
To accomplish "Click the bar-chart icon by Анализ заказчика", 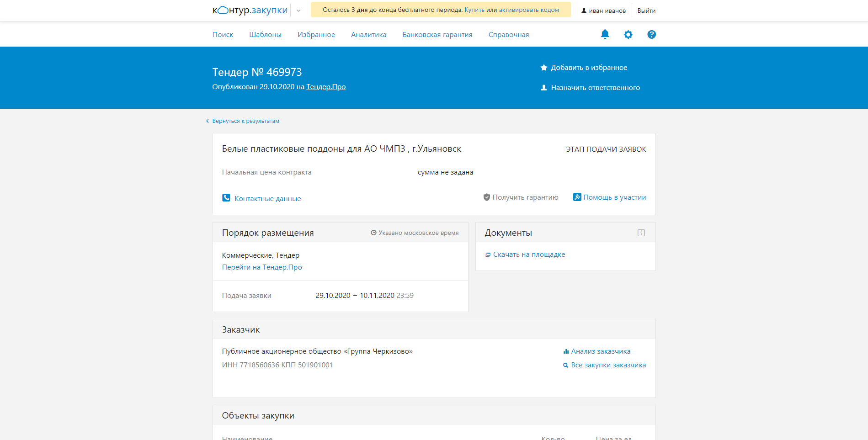I will [x=566, y=351].
